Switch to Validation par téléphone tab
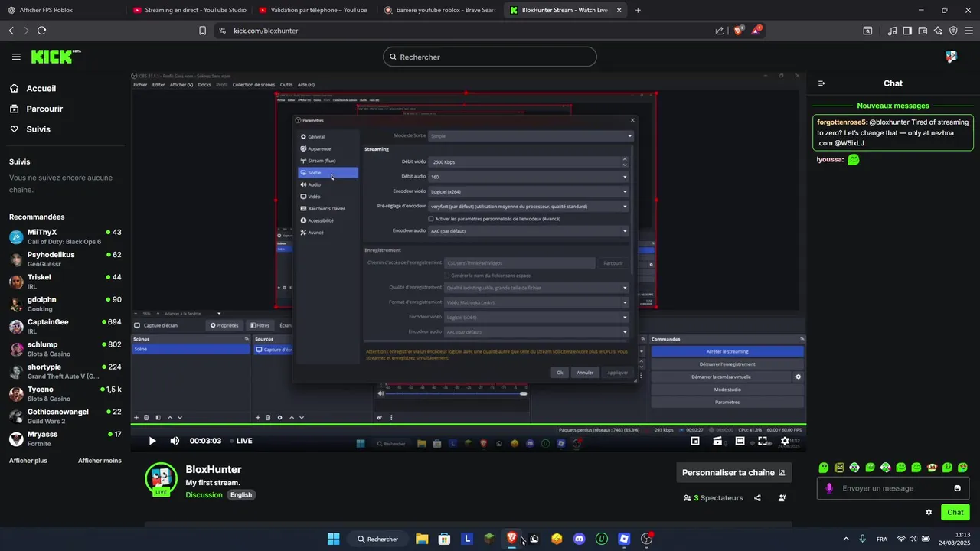The image size is (980, 551). coord(313,10)
